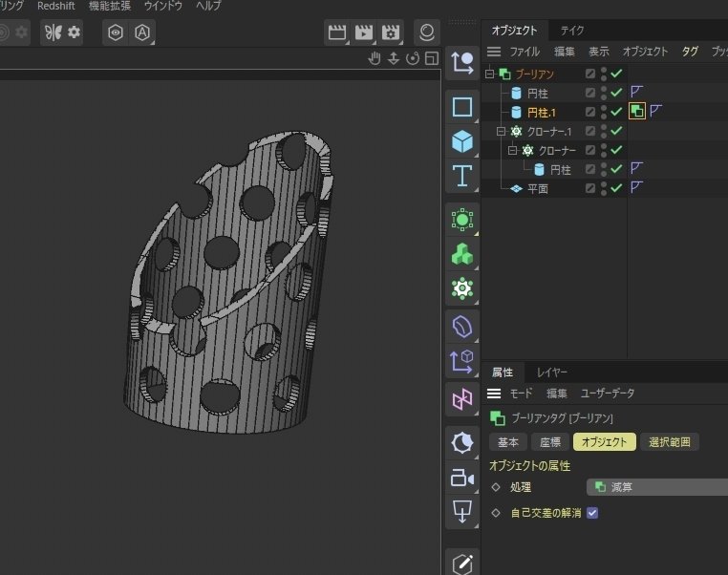Screen dimensions: 728x575
Task: Click the symmetry butterfly icon in top toolbar
Action: click(53, 32)
